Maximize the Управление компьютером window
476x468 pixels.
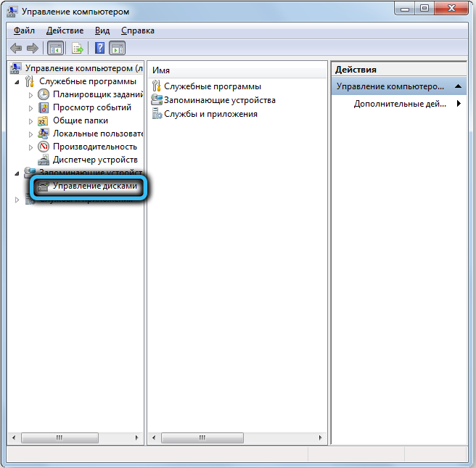pyautogui.click(x=424, y=9)
